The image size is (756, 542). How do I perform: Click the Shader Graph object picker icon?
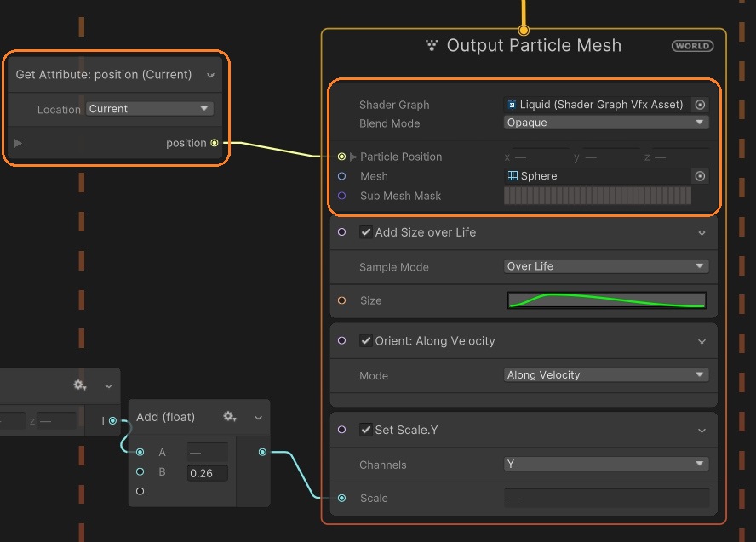(700, 105)
